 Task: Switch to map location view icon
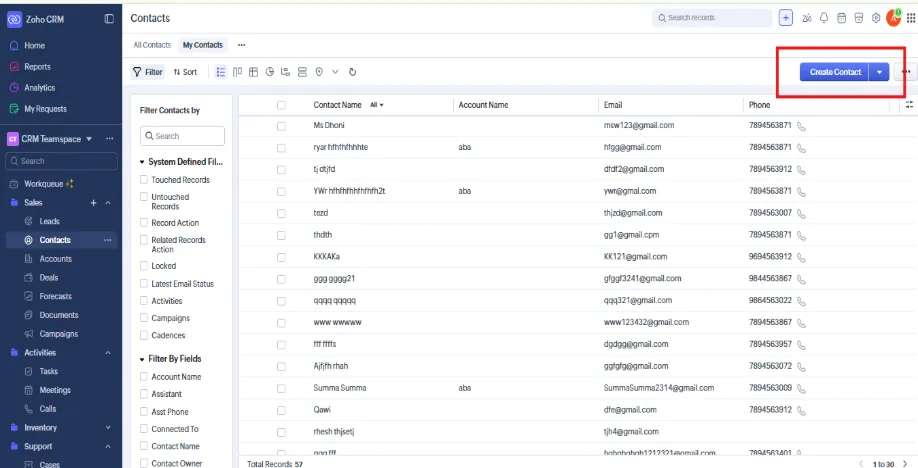(x=319, y=72)
